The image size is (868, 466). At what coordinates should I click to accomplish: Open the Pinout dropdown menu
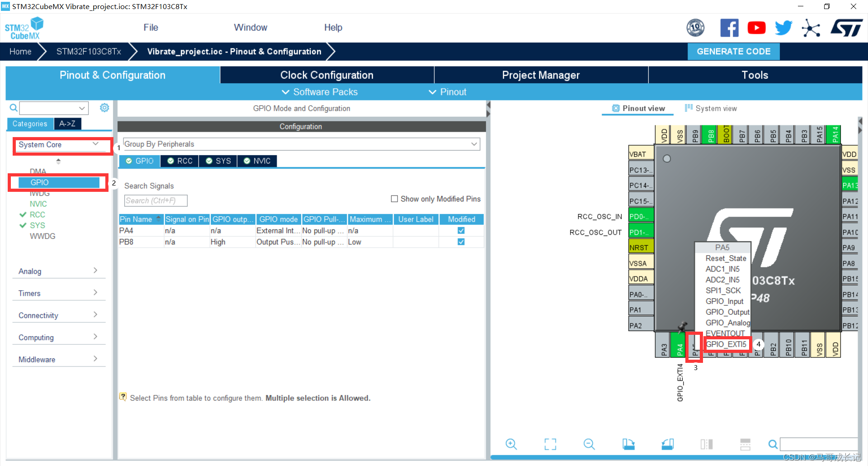click(x=447, y=92)
